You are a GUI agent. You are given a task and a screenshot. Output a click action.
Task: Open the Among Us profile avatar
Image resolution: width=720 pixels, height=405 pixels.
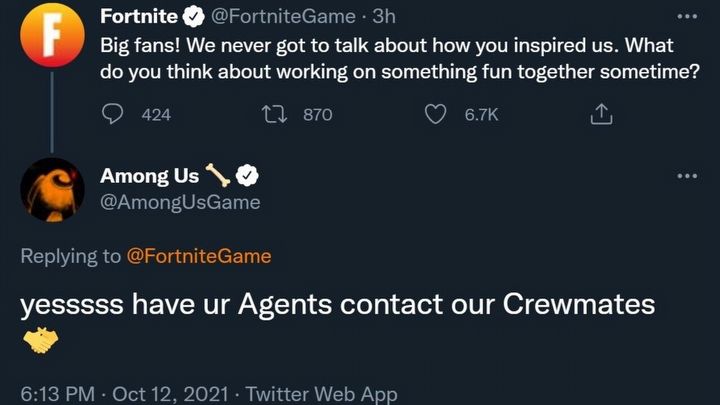52,188
